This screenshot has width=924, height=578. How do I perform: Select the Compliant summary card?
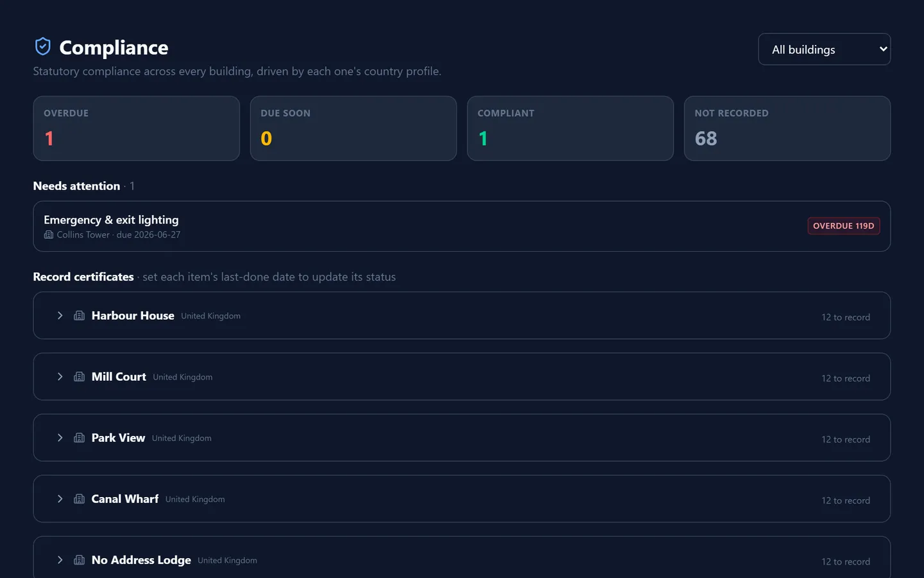point(570,128)
